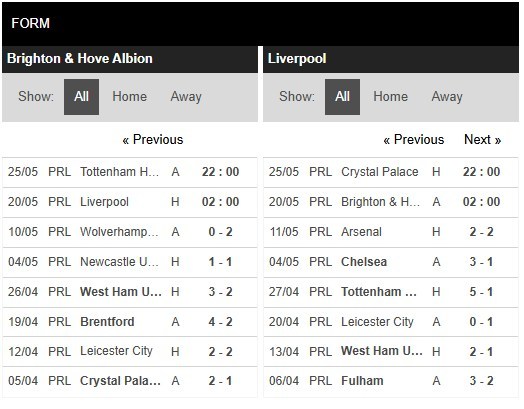Image resolution: width=524 pixels, height=409 pixels.
Task: Open Liverpool's Arsenal match on 11/05
Action: (x=391, y=232)
